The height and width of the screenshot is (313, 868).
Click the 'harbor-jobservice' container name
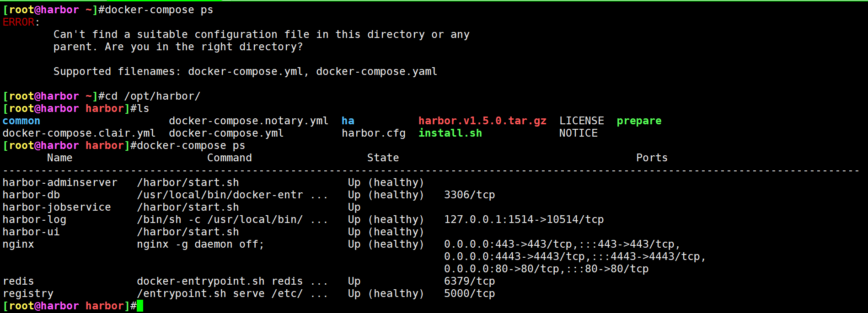click(x=57, y=207)
